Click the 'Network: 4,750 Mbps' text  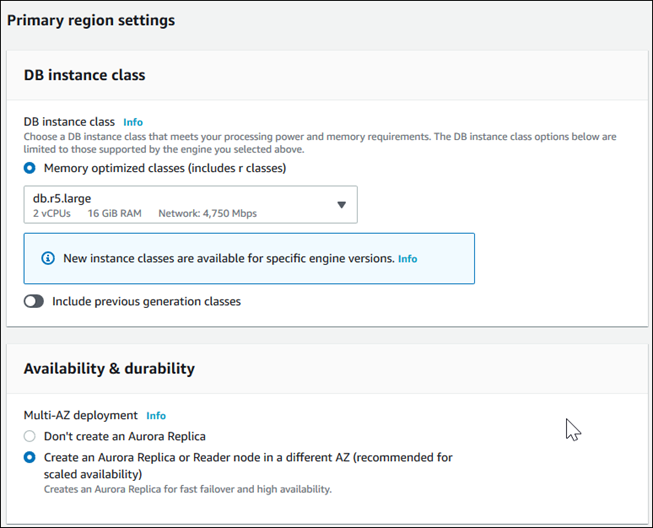[x=207, y=214]
